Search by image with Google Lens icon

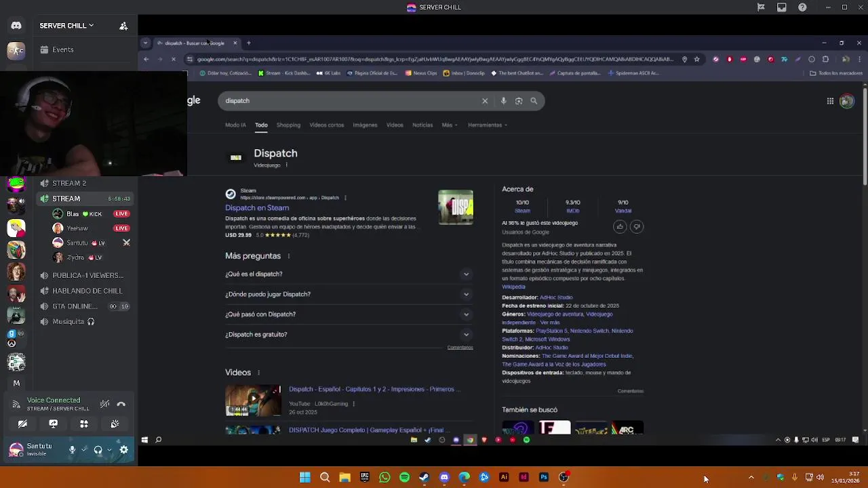(x=519, y=101)
